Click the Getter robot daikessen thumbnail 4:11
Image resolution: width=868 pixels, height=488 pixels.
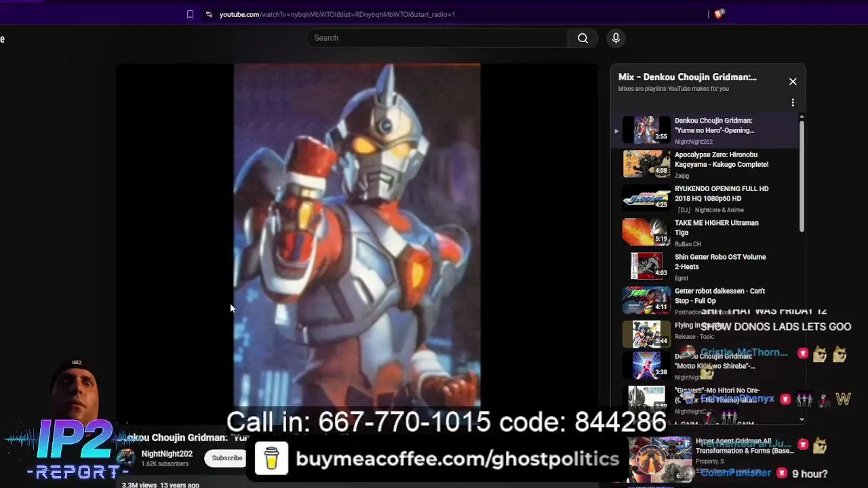coord(646,300)
